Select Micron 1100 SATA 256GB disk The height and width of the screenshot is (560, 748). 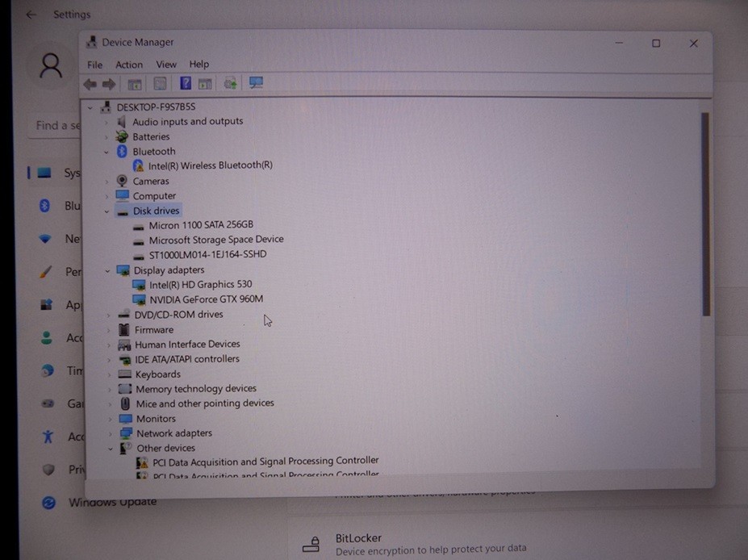point(201,225)
